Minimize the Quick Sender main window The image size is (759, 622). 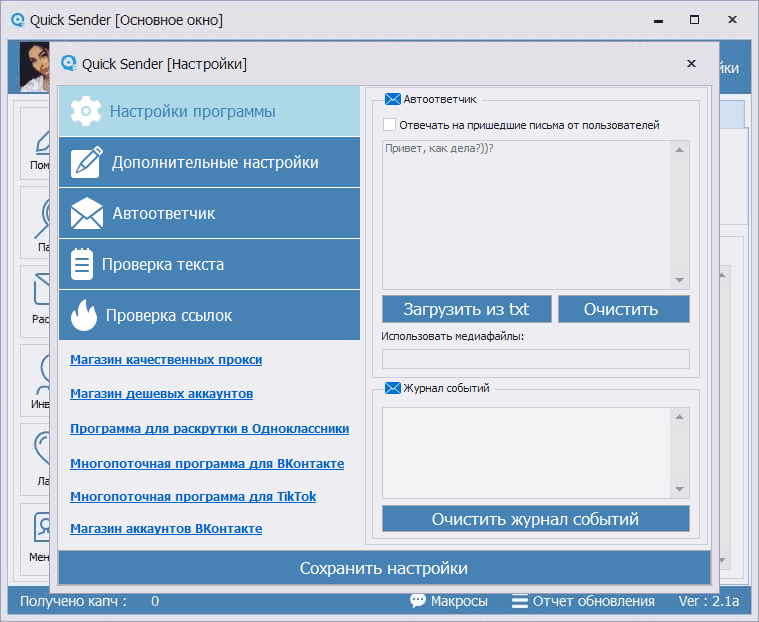point(658,20)
